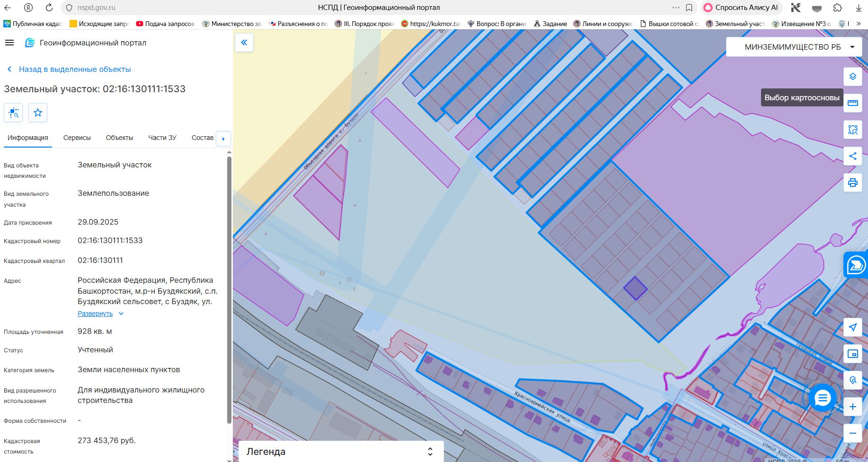This screenshot has width=868, height=462.
Task: Open the https://kukmor.tat bookmark
Action: [x=430, y=24]
